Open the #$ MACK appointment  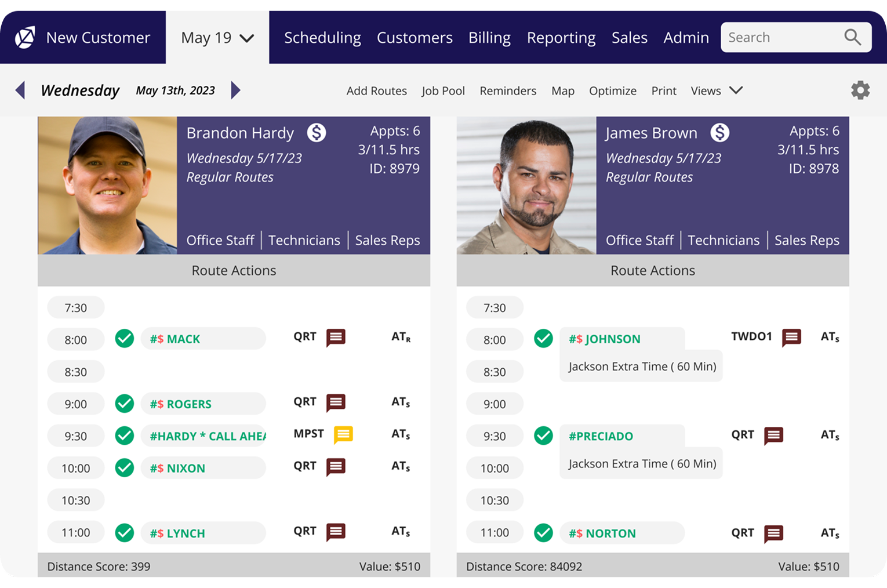coord(203,339)
